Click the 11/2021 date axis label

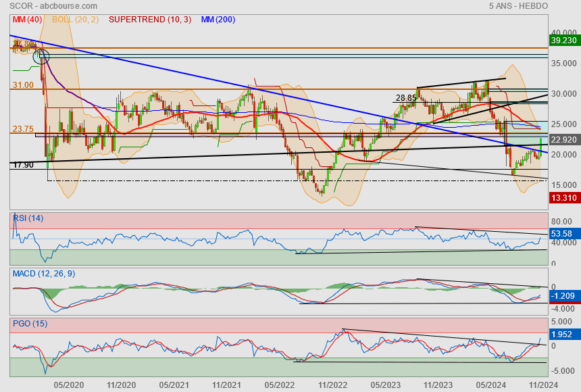[226, 385]
